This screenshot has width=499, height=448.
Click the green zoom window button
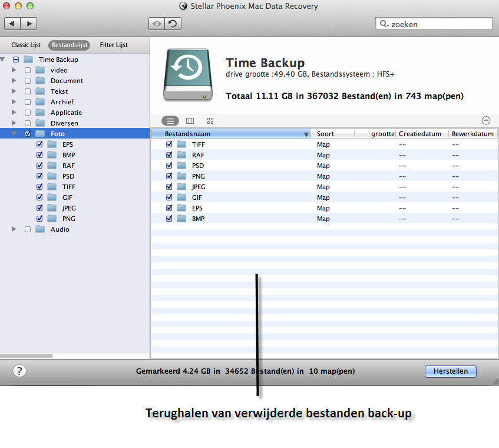coord(30,6)
